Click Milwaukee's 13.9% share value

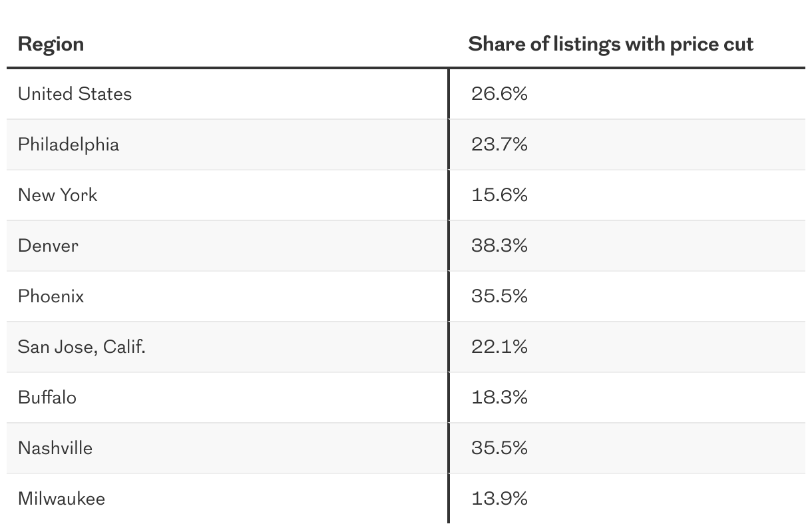click(499, 499)
